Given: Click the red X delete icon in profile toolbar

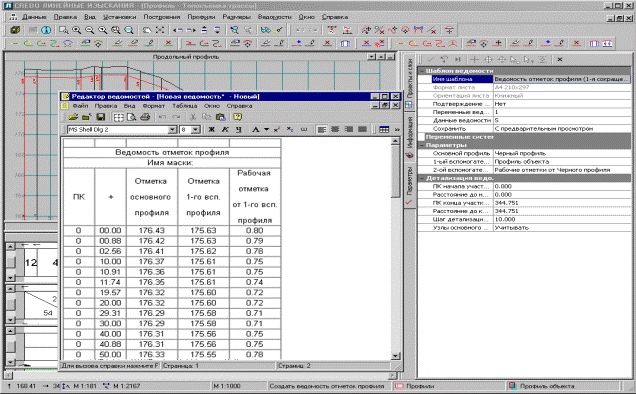Looking at the screenshot, I should click(x=168, y=43).
